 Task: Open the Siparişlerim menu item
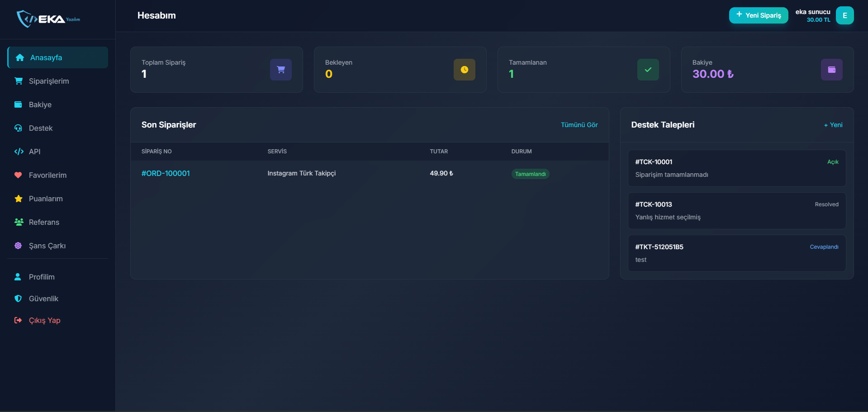(49, 81)
